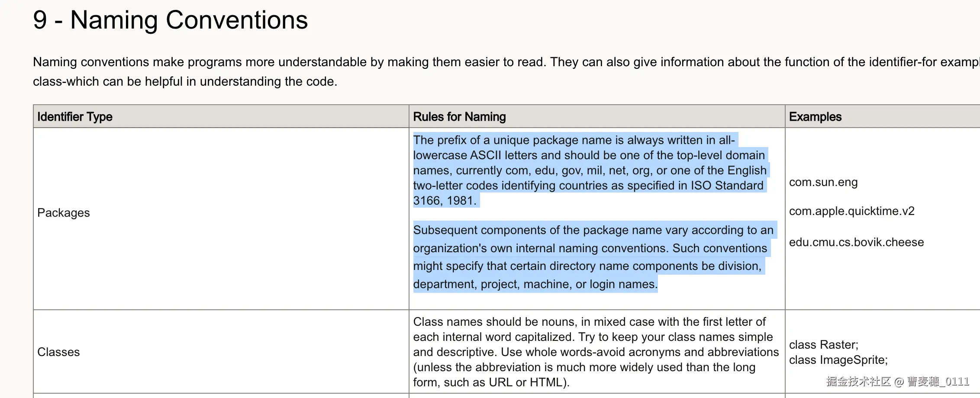Click the 'com.apple.quicktime.v2' example

point(852,211)
